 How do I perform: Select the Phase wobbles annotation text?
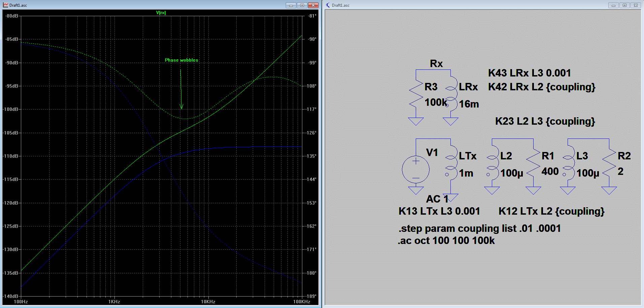pos(181,60)
